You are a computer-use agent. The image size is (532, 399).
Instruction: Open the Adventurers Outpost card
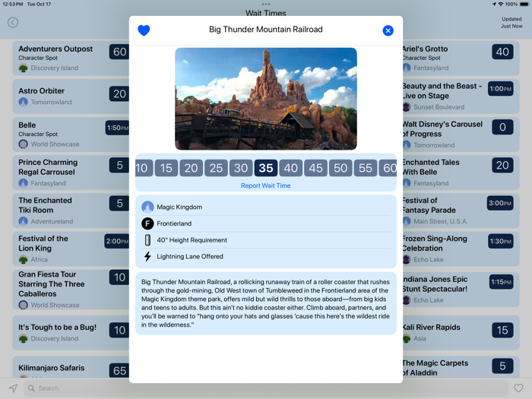click(71, 59)
